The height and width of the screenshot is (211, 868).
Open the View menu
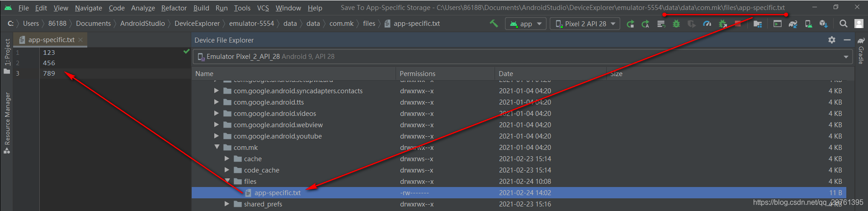(x=61, y=8)
